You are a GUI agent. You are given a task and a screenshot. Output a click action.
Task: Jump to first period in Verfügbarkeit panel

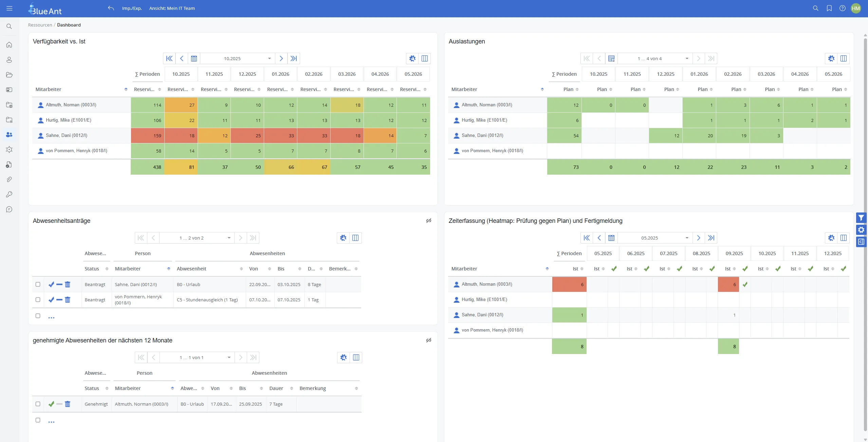click(169, 58)
